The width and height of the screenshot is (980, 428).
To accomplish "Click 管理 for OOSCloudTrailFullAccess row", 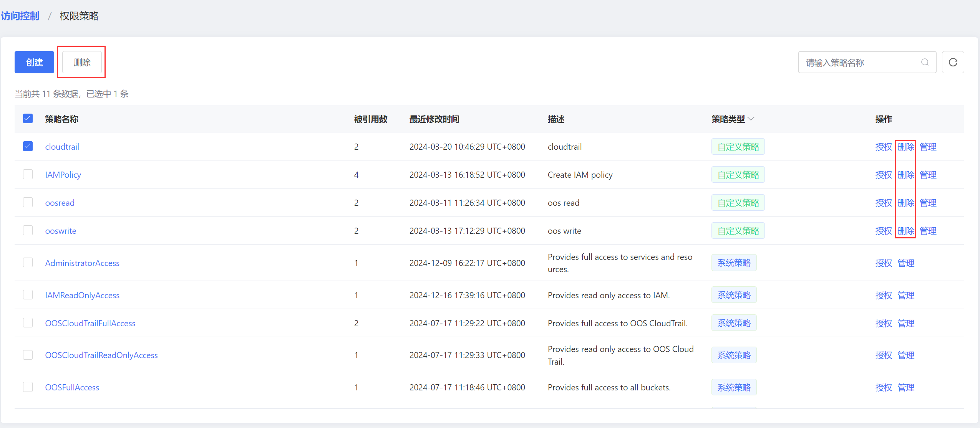I will (x=906, y=323).
